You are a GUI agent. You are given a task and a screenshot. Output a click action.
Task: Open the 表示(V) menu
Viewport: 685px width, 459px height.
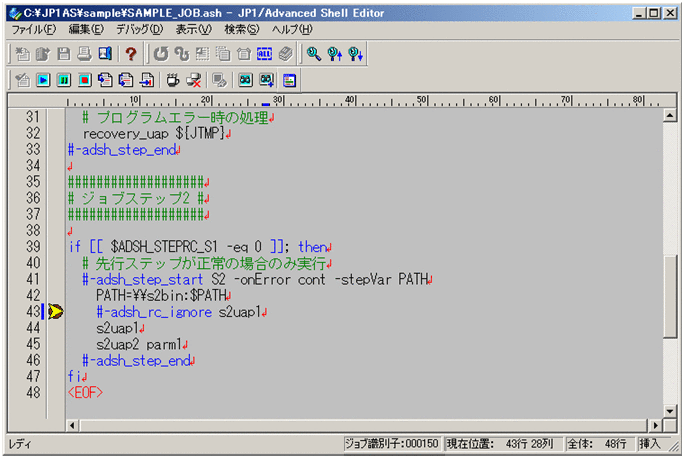[193, 30]
